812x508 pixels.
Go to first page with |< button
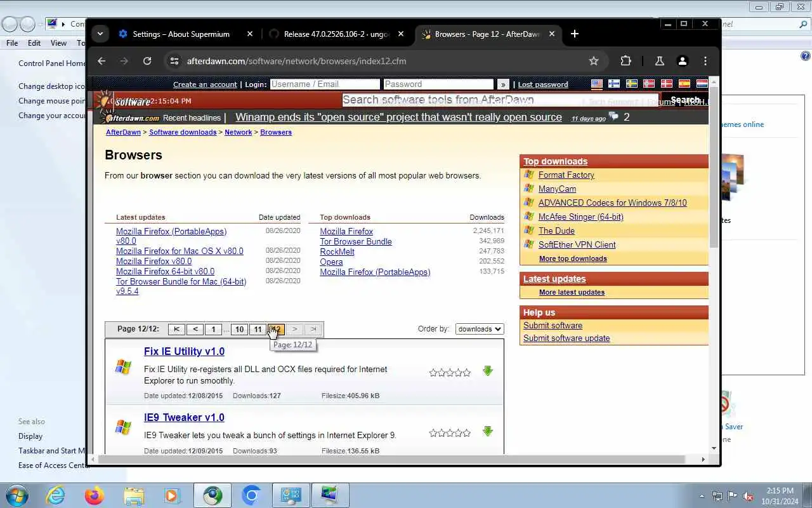tap(176, 329)
